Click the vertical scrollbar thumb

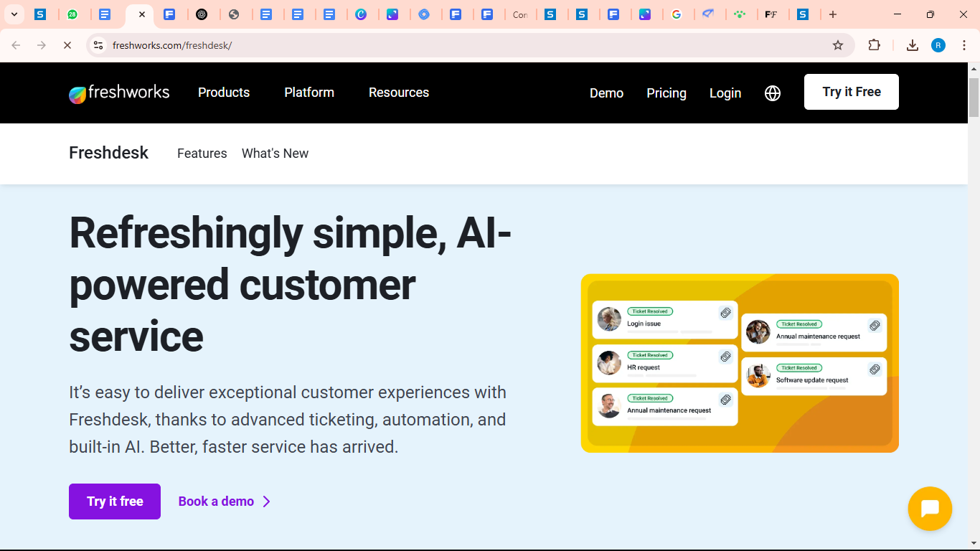click(x=974, y=96)
